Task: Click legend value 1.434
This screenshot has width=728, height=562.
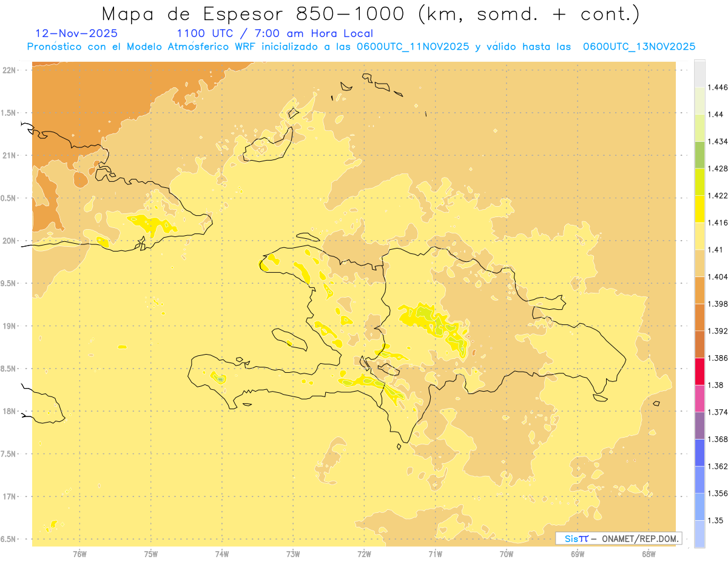Action: pyautogui.click(x=718, y=141)
